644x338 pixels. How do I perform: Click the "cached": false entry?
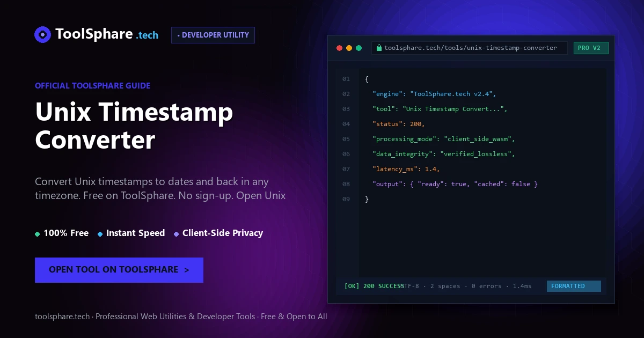click(502, 184)
